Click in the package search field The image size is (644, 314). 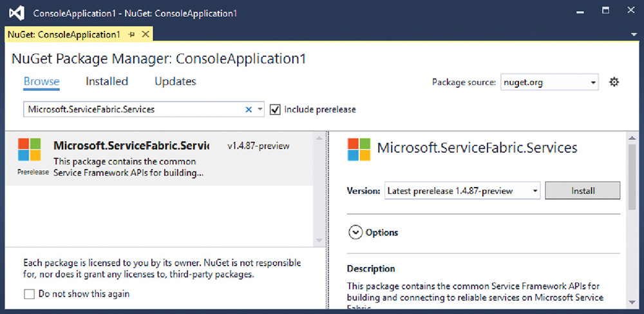tap(133, 110)
